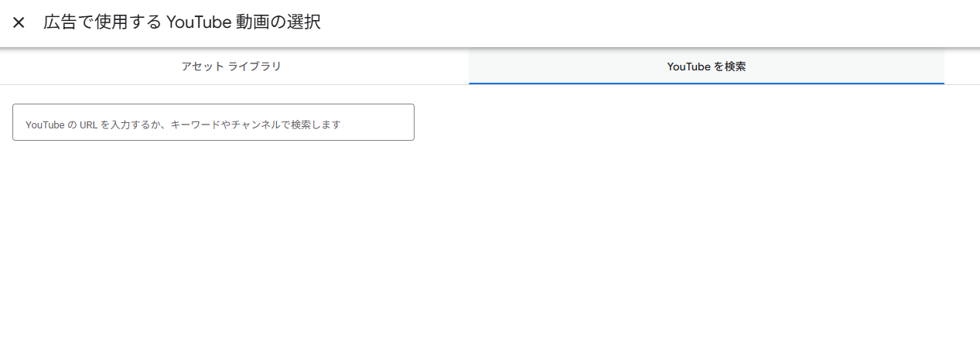The height and width of the screenshot is (348, 980).
Task: Close the YouTube video selection dialog
Action: tap(19, 22)
